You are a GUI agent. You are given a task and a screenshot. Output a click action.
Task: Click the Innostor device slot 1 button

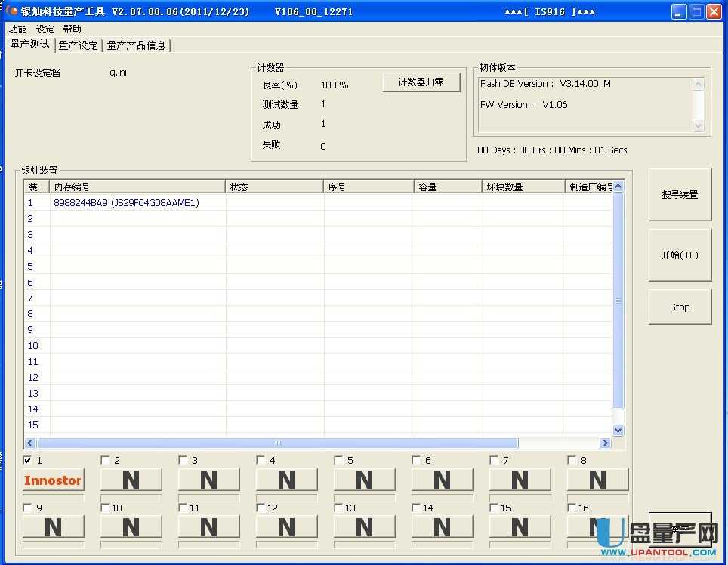pyautogui.click(x=53, y=480)
